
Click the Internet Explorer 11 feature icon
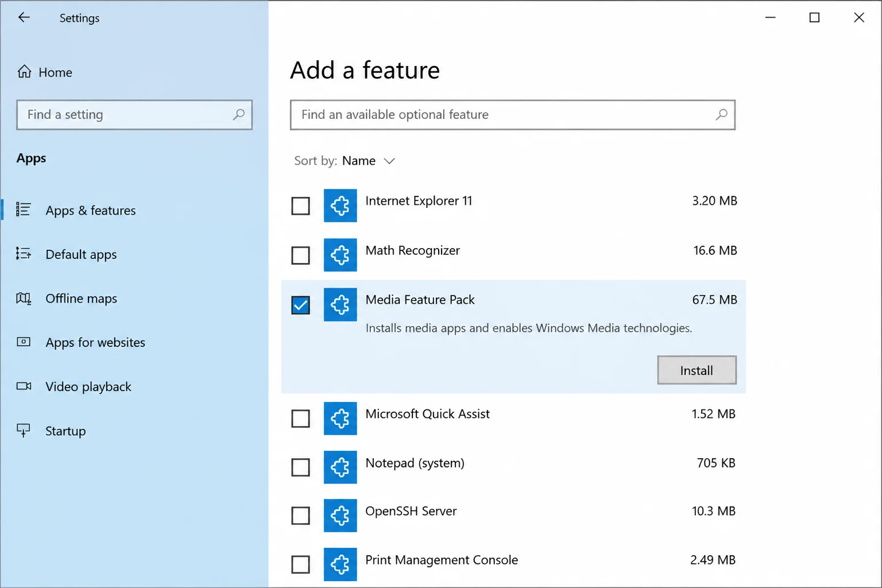pyautogui.click(x=340, y=206)
